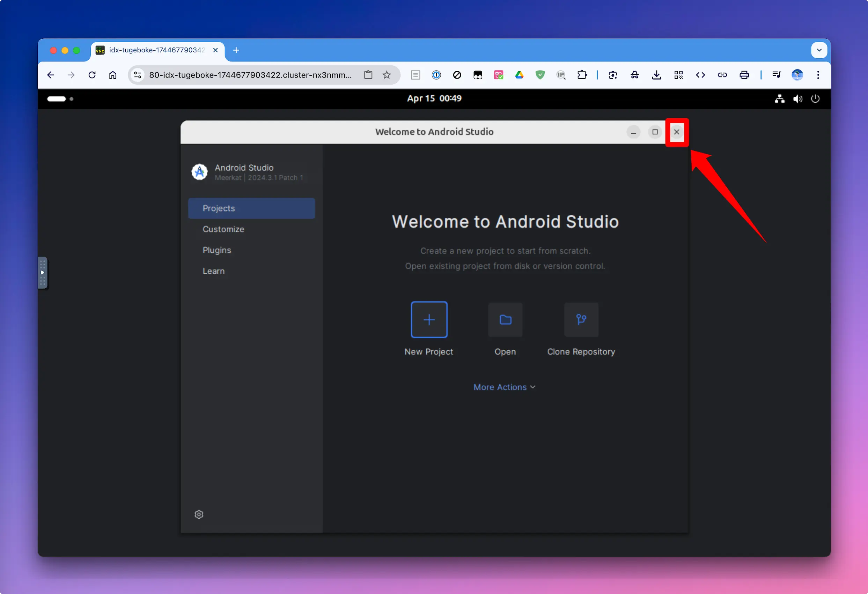
Task: Open a new browser tab
Action: (236, 50)
